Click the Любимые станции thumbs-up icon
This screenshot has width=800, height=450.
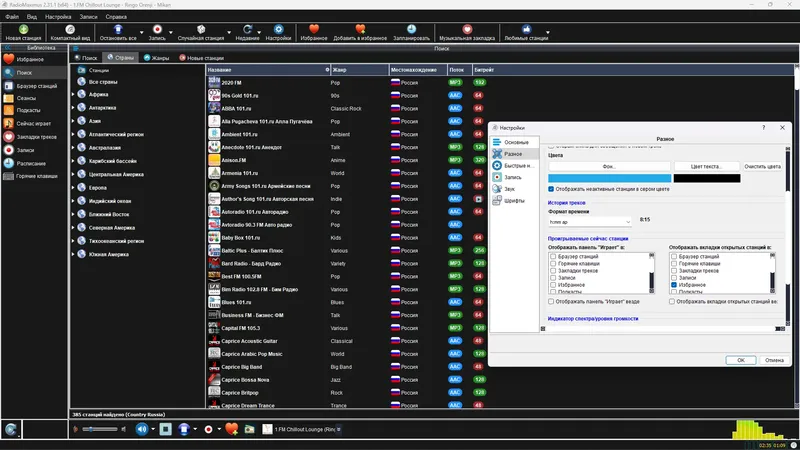coord(526,30)
